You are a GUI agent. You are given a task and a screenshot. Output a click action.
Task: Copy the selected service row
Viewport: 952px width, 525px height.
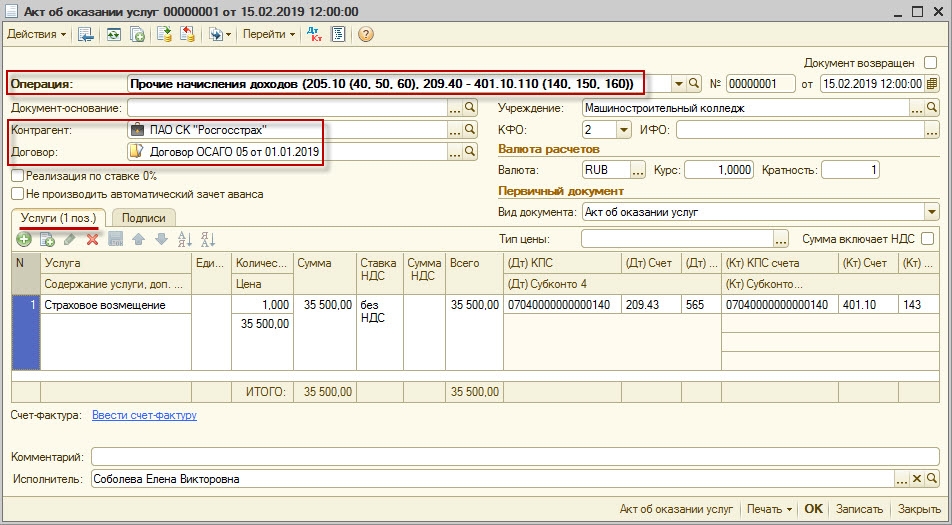pyautogui.click(x=47, y=239)
